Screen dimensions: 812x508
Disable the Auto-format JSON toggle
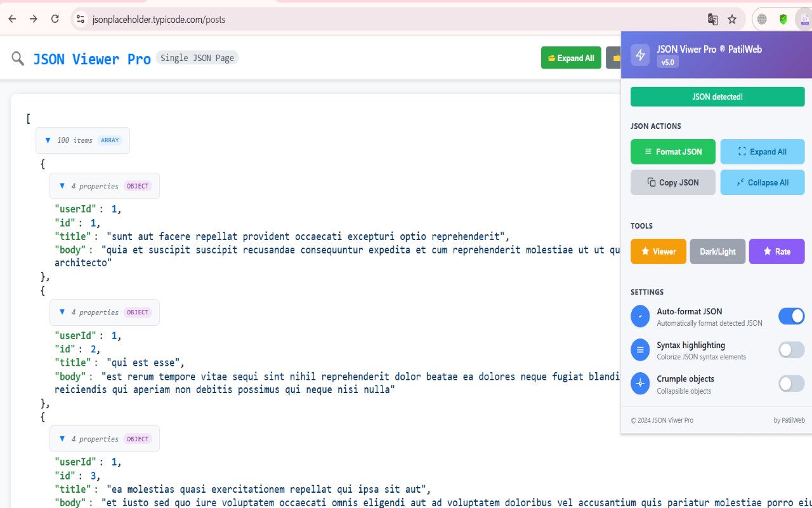click(792, 316)
